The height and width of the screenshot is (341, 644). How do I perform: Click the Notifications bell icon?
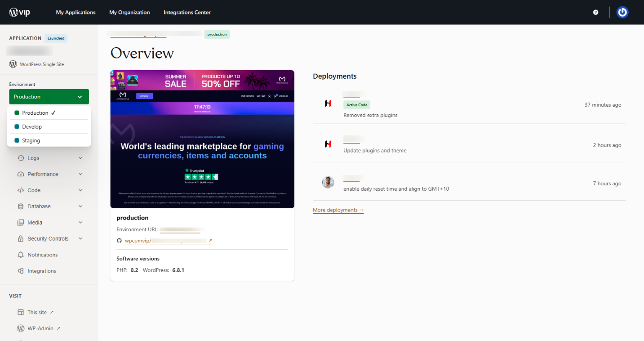(x=21, y=255)
